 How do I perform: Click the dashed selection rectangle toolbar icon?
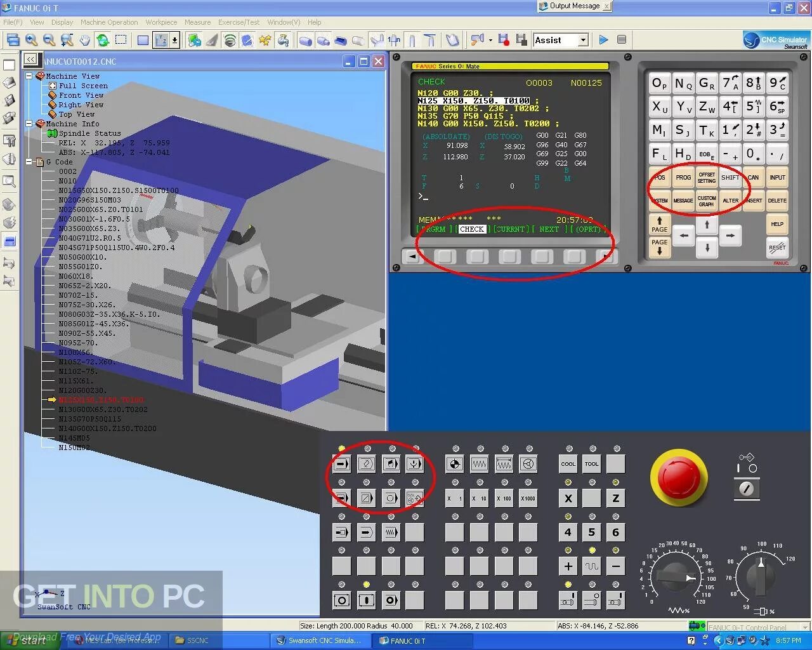pos(121,40)
